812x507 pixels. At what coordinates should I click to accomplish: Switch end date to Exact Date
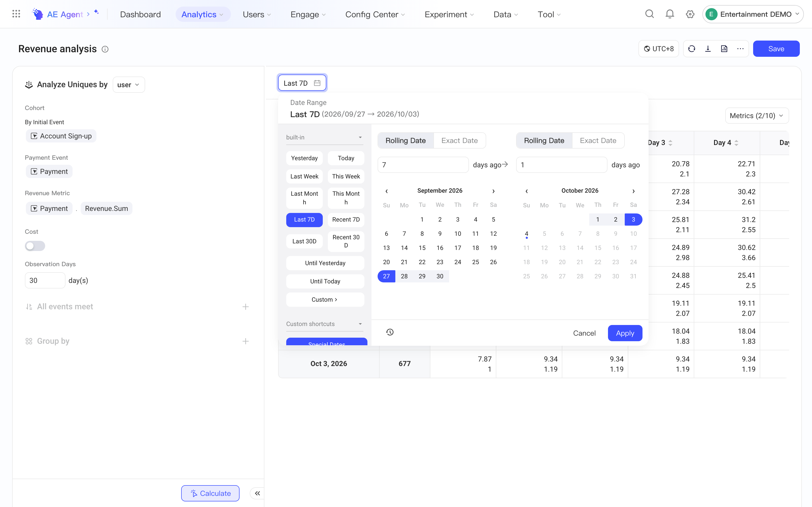[598, 140]
